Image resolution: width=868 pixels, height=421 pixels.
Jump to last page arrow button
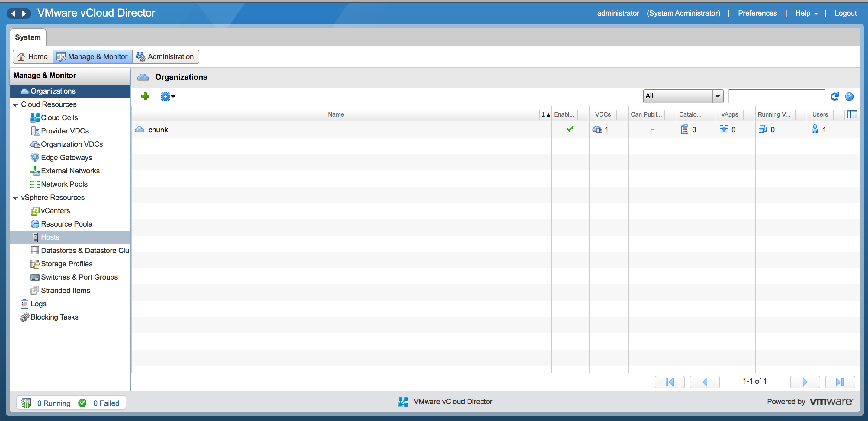(840, 381)
